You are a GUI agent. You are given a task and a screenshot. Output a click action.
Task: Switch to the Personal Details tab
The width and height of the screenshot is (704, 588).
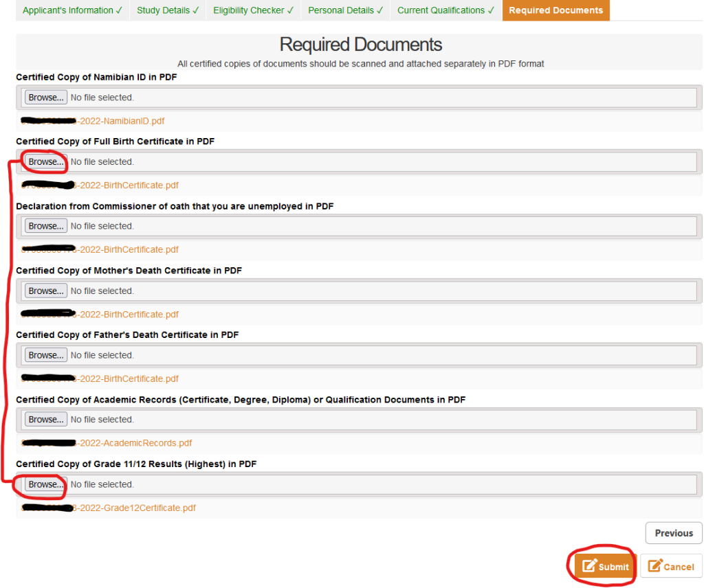tap(344, 10)
